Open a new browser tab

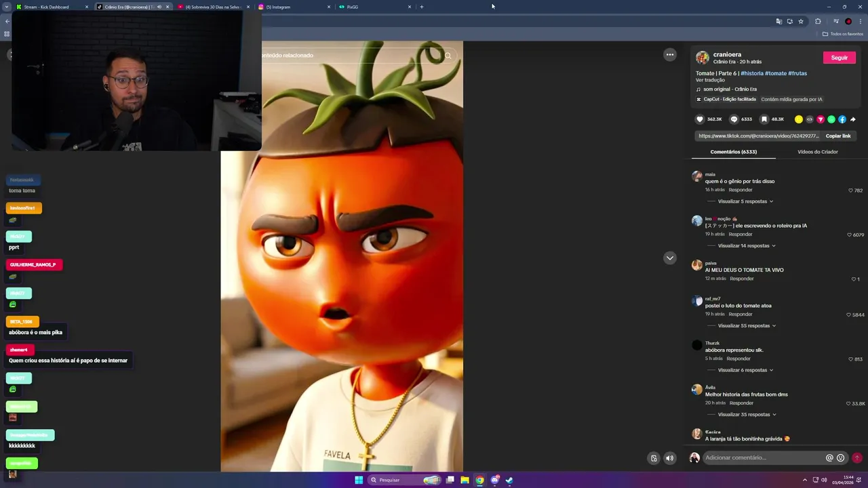coord(422,7)
